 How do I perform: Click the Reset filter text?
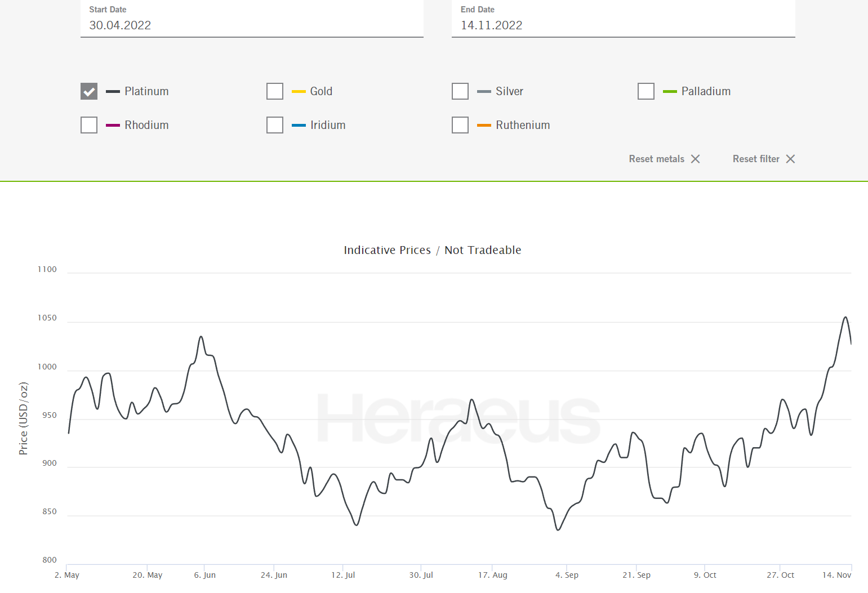(756, 159)
